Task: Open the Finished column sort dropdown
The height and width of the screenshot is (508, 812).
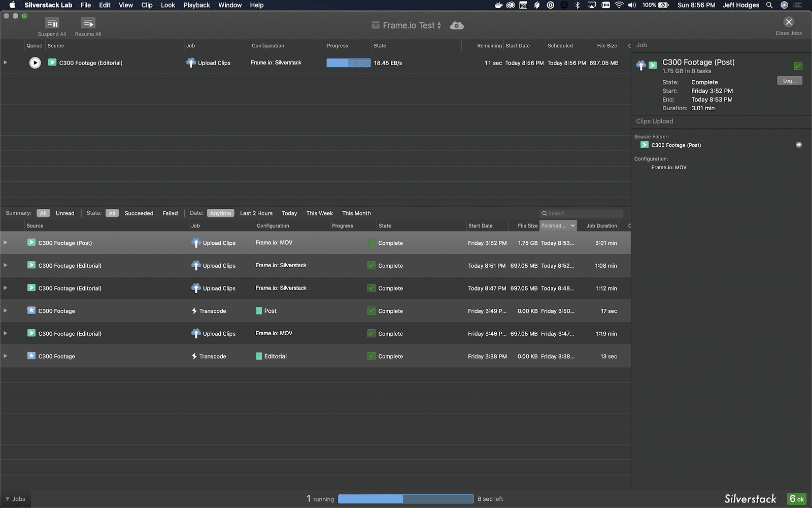Action: pos(572,226)
